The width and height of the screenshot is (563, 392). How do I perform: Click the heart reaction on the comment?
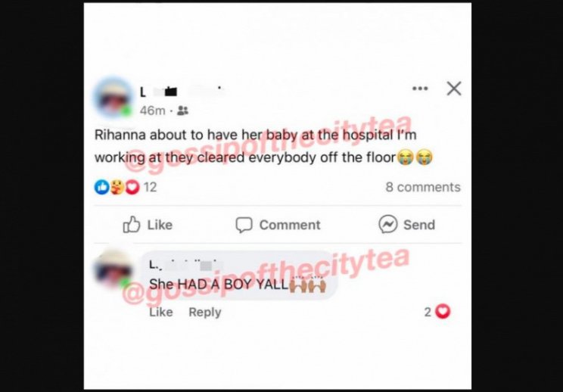tap(443, 312)
